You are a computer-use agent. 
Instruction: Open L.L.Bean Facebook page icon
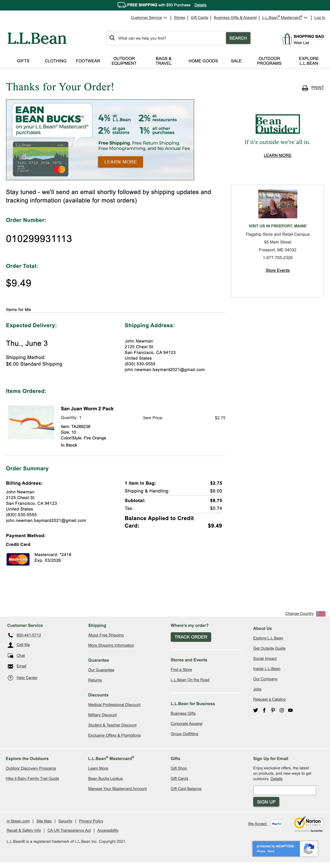pos(264,710)
